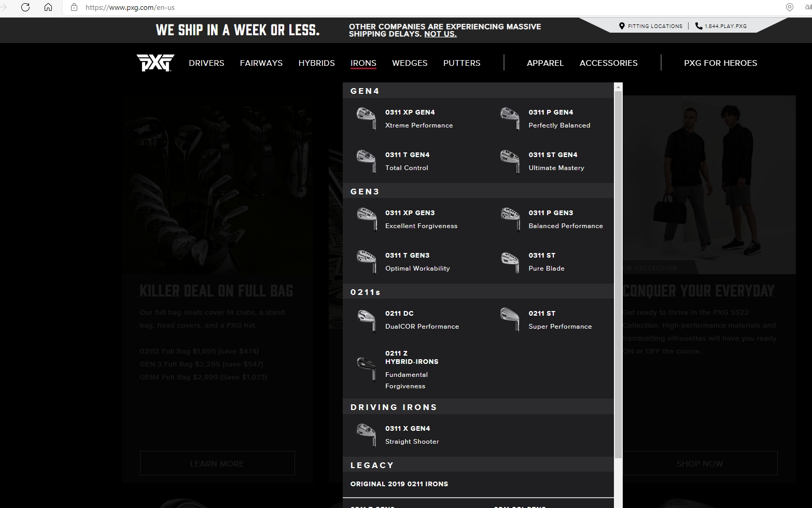Click the NOT US. link in banner

pyautogui.click(x=440, y=34)
